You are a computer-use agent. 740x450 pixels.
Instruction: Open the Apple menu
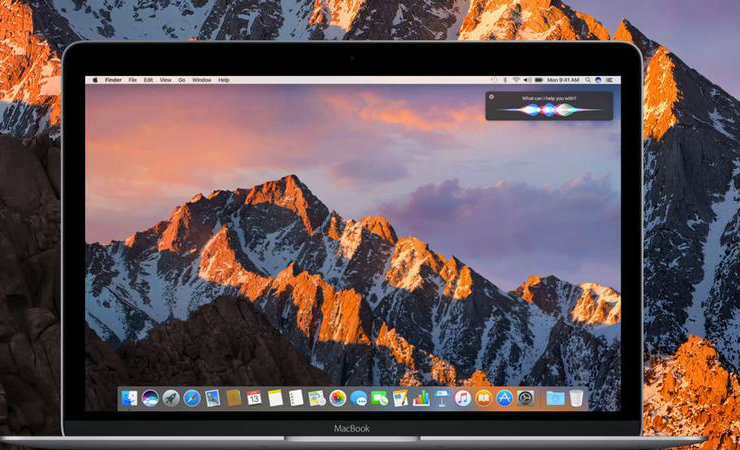point(95,80)
